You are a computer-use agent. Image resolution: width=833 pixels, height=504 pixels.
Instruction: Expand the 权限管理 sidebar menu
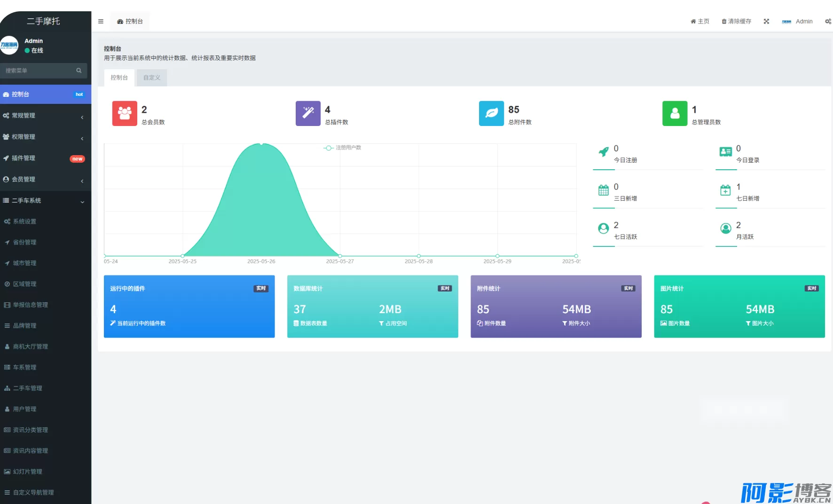[x=45, y=137]
